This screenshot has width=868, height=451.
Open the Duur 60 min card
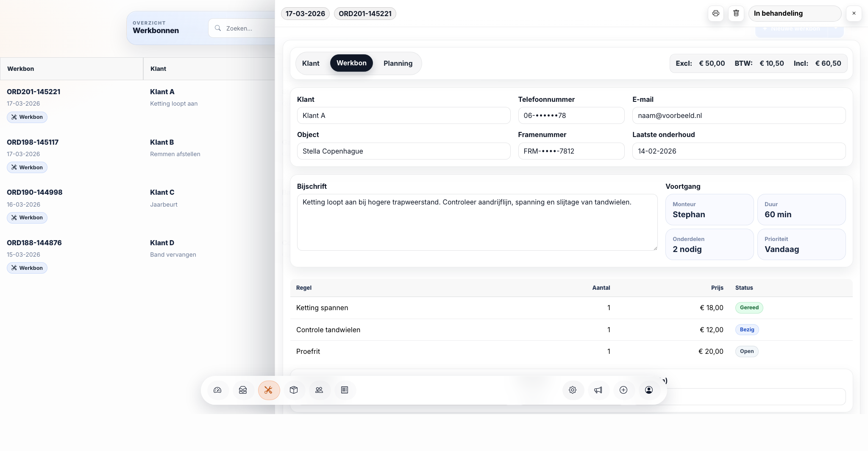point(801,210)
